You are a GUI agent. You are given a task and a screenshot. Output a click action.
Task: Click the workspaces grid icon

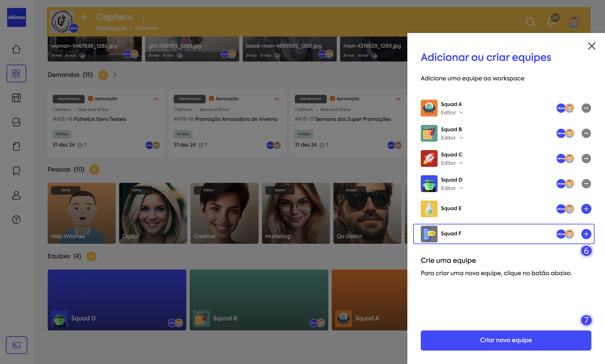[x=16, y=73]
